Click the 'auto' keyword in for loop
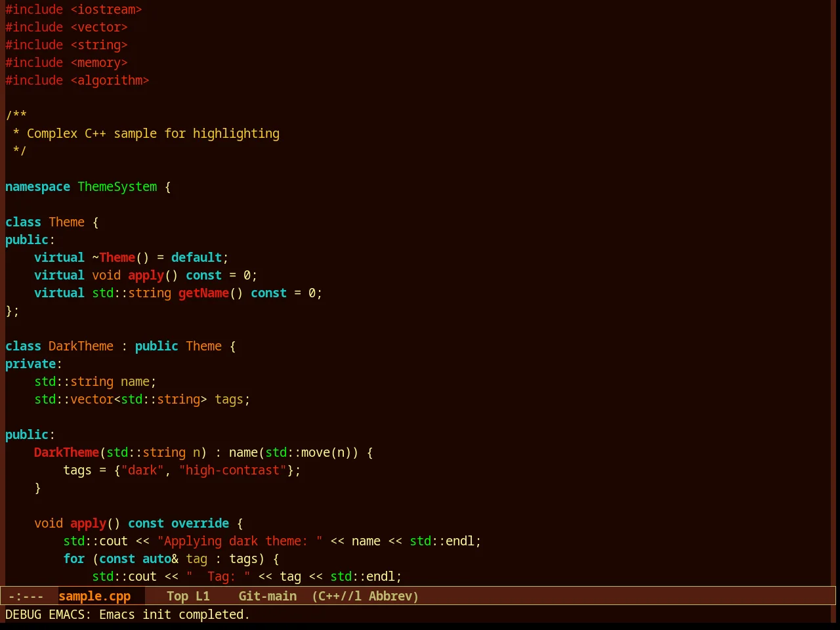 point(157,558)
